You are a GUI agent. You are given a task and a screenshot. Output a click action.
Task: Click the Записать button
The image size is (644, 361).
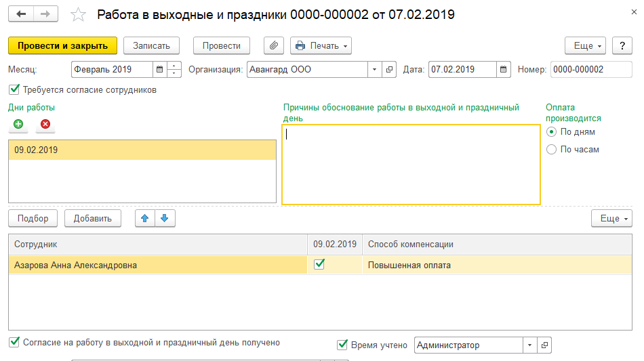pos(151,45)
